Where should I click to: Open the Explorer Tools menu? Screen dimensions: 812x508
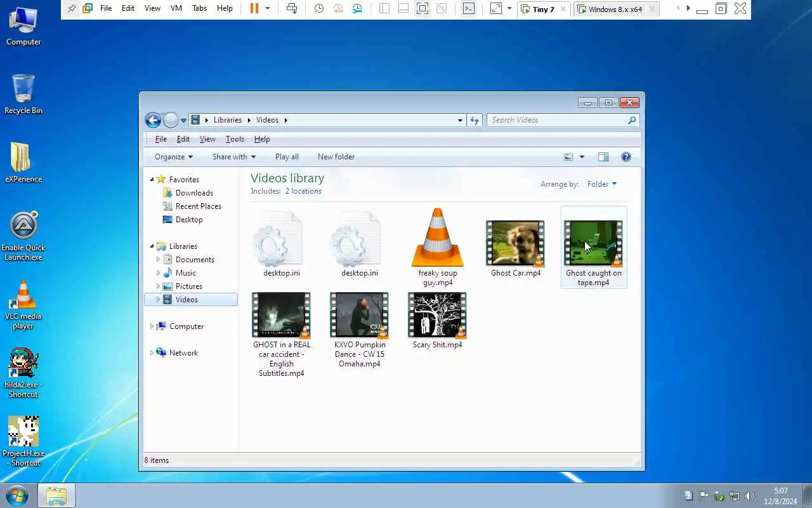(x=235, y=139)
